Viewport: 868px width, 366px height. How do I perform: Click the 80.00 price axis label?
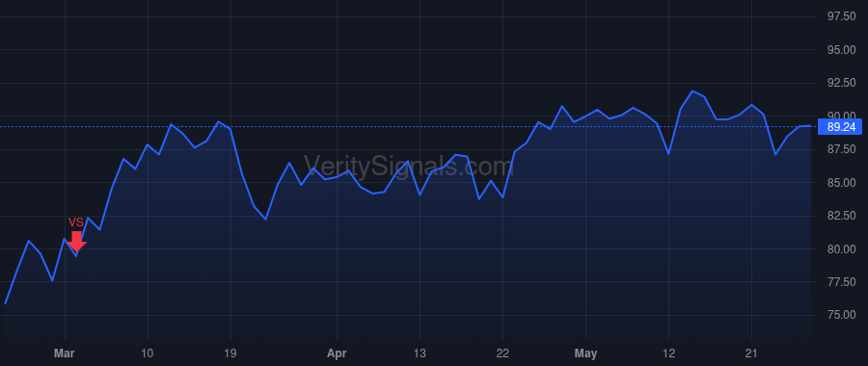pyautogui.click(x=841, y=249)
